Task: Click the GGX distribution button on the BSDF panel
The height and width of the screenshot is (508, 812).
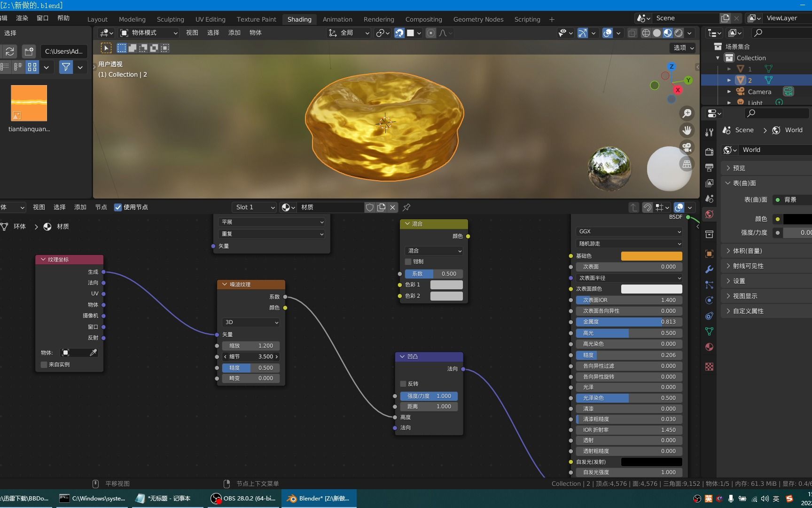Action: pos(628,231)
